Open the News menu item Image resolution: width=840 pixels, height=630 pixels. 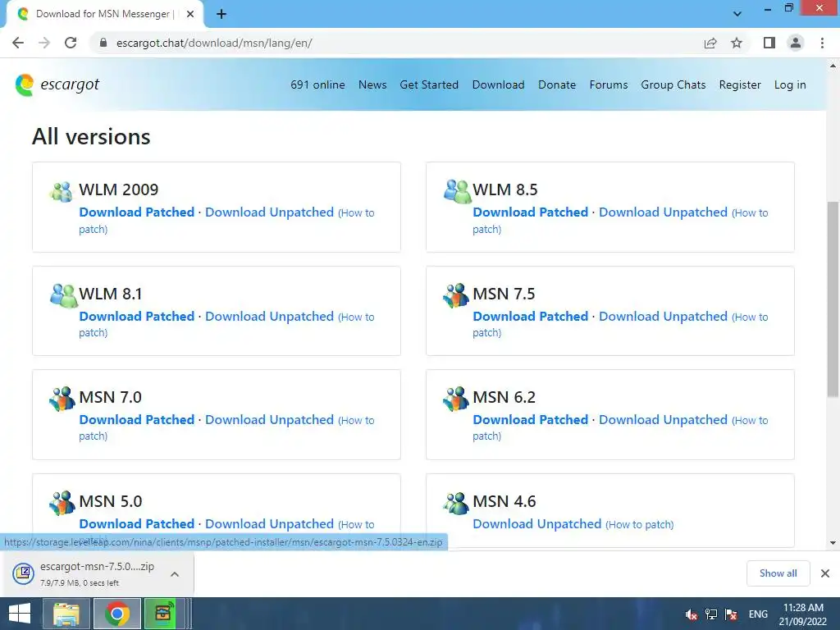[x=372, y=84]
